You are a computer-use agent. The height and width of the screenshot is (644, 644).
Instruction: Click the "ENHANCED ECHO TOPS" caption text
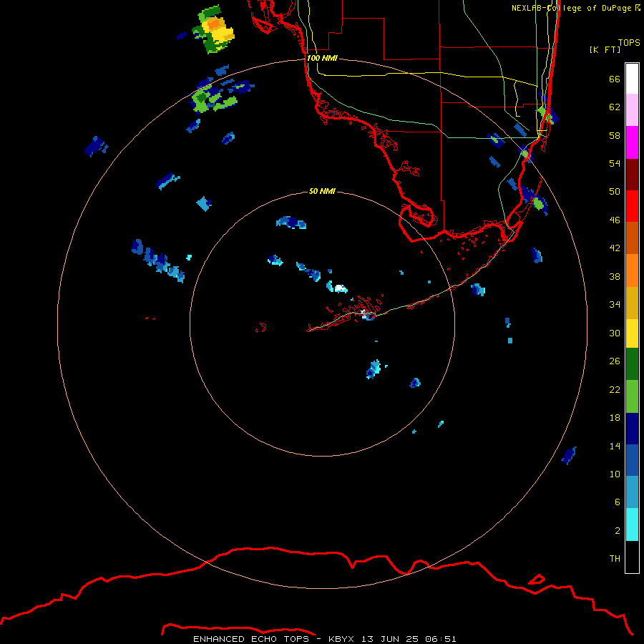tap(251, 639)
